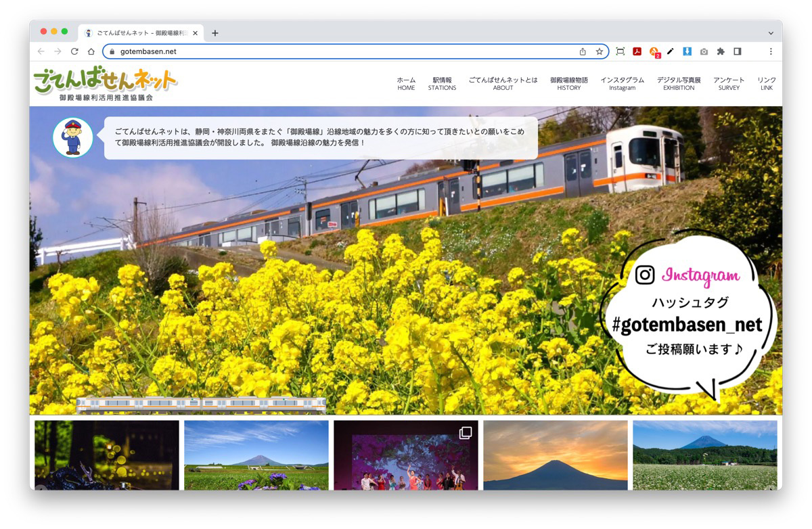Open the EXHIBITION デジタル写真展 page
812x529 pixels.
pyautogui.click(x=679, y=83)
